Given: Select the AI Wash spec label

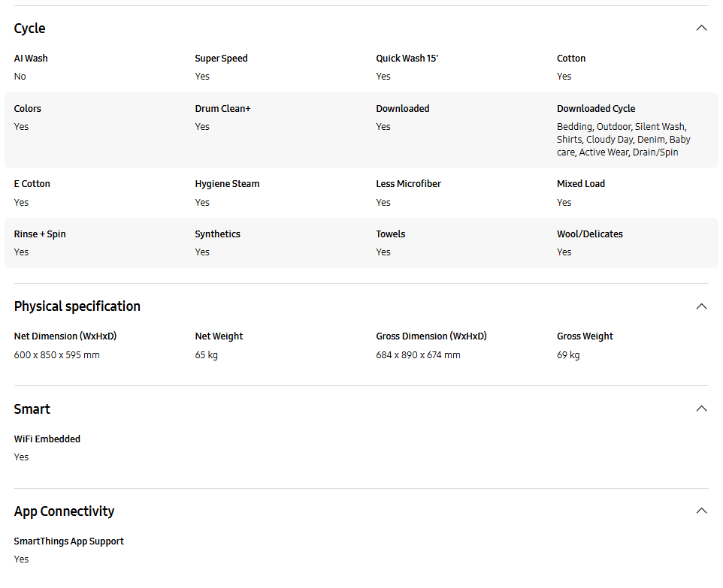Looking at the screenshot, I should pos(31,59).
